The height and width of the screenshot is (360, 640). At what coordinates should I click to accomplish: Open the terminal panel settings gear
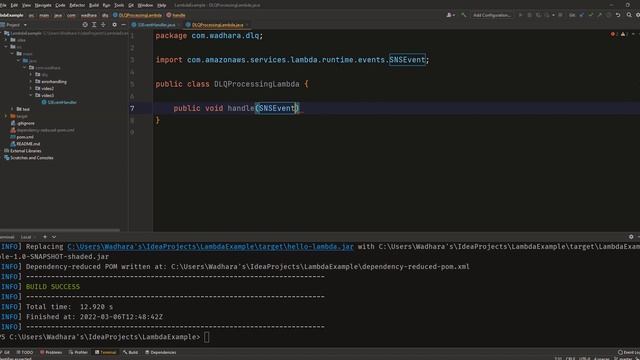[631, 237]
